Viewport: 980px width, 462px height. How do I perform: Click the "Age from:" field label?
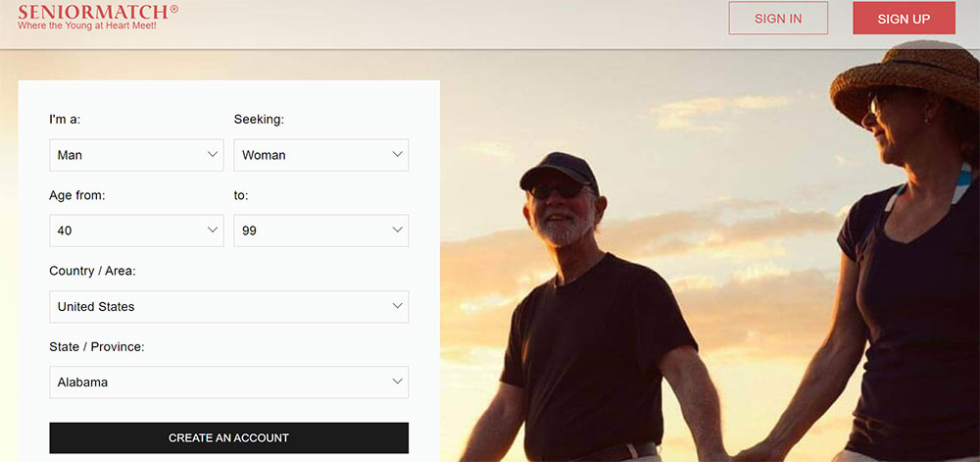coord(76,195)
